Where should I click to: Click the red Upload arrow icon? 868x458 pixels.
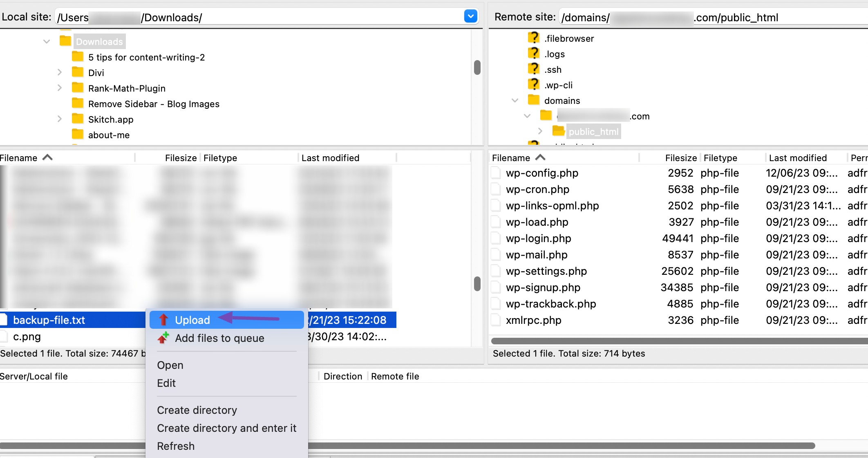163,320
